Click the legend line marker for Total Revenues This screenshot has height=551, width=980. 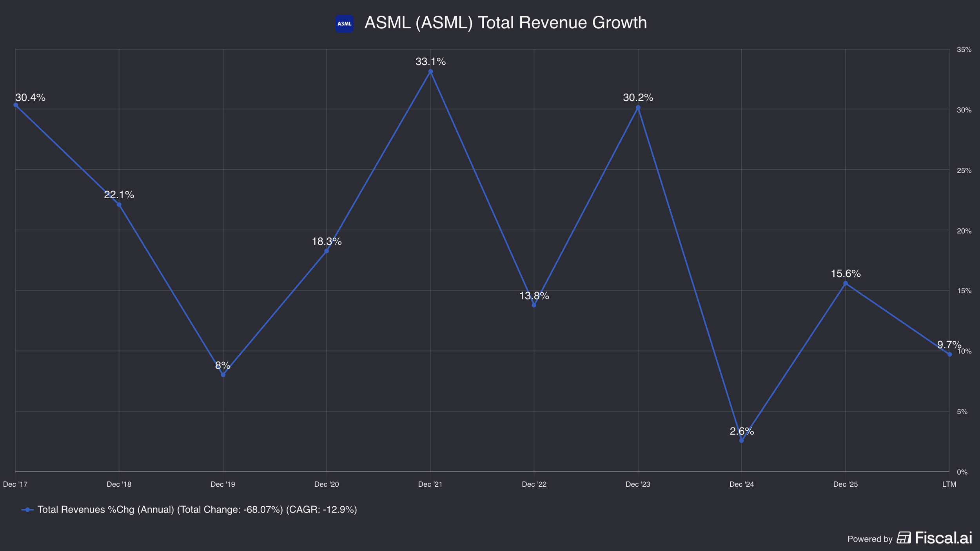point(27,510)
